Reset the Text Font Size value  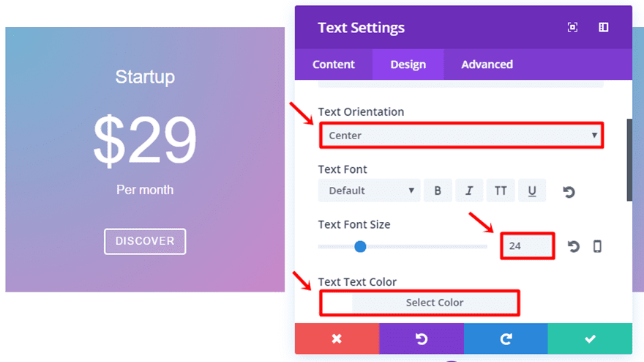pos(574,246)
